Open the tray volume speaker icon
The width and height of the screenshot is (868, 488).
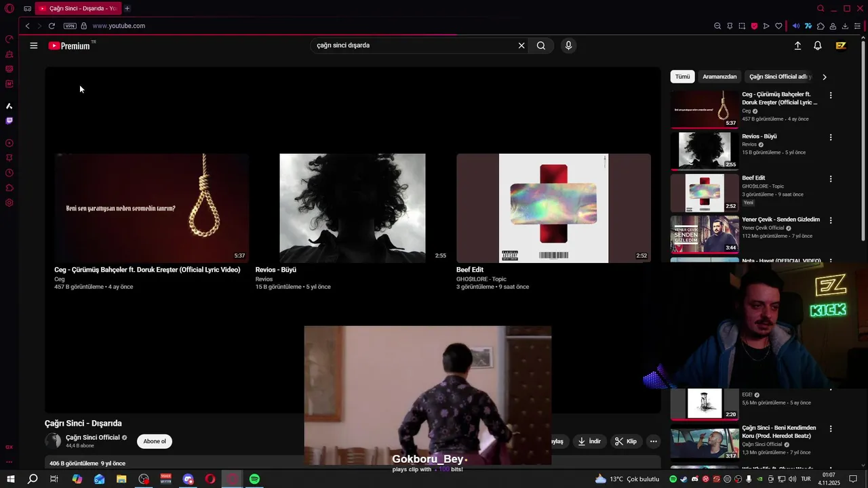click(x=792, y=479)
